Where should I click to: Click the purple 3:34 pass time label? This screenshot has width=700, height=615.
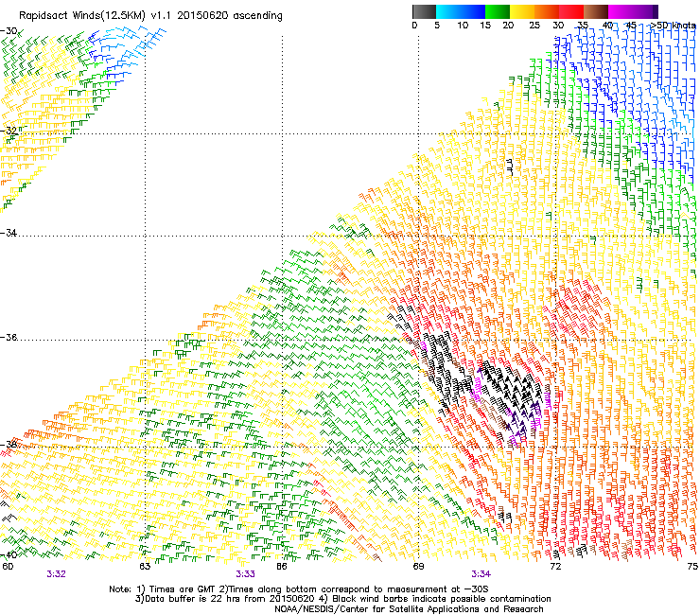tap(481, 574)
